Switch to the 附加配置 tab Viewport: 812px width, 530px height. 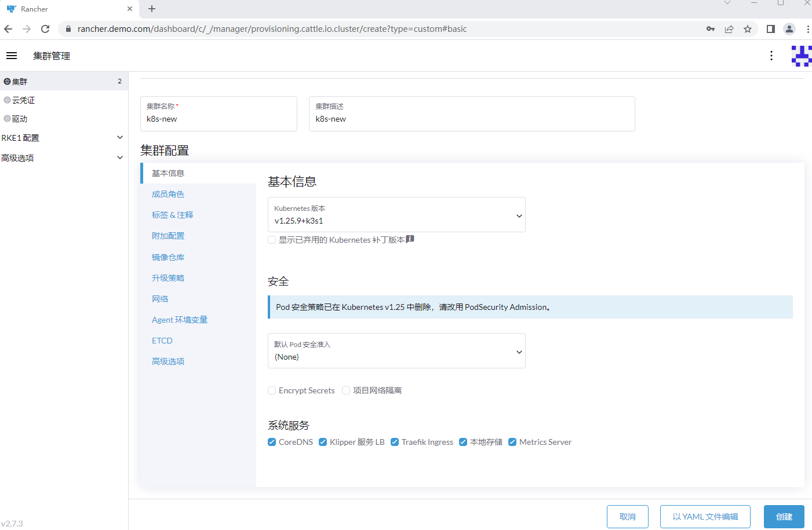[168, 236]
